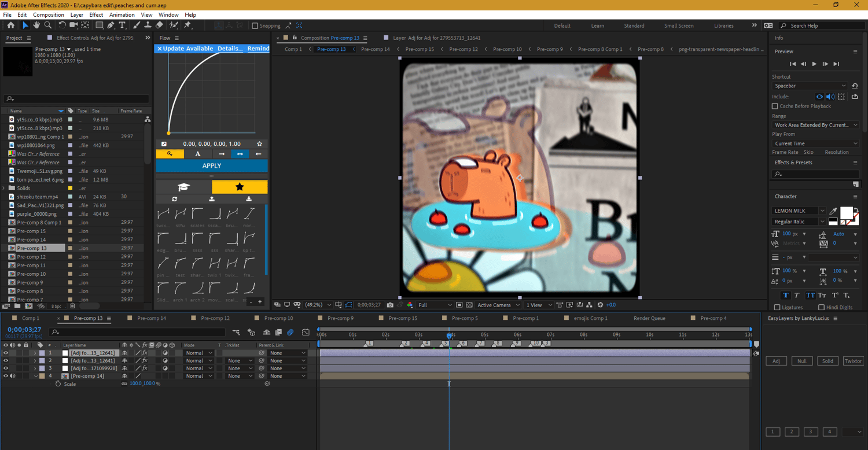Take a snapshot with the camera icon
This screenshot has height=450, width=868.
pos(391,305)
